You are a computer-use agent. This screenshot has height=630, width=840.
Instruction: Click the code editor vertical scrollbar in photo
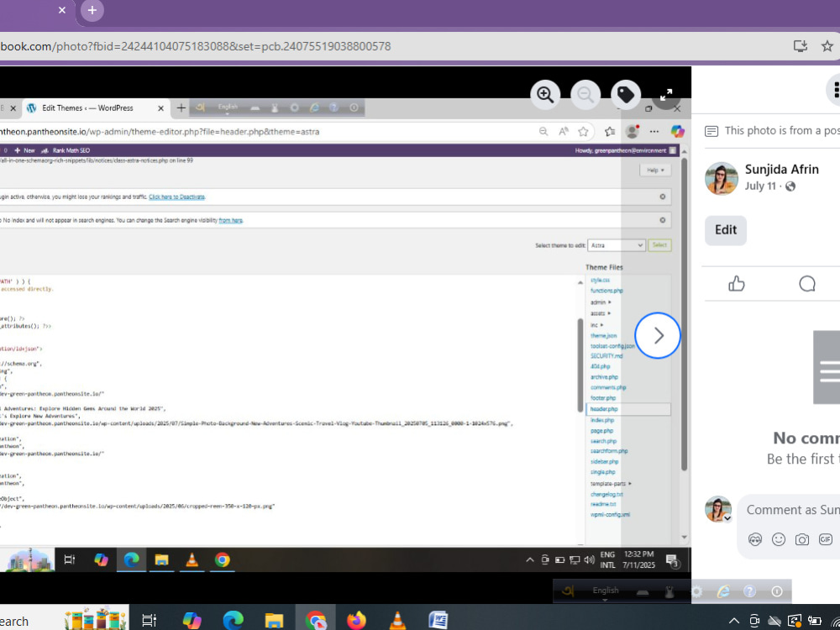click(580, 365)
